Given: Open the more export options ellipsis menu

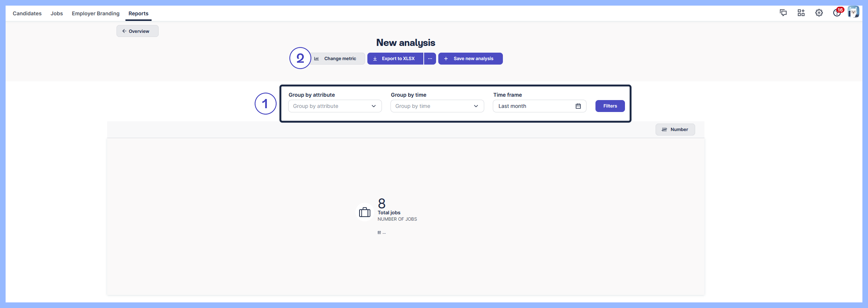Looking at the screenshot, I should (x=430, y=59).
